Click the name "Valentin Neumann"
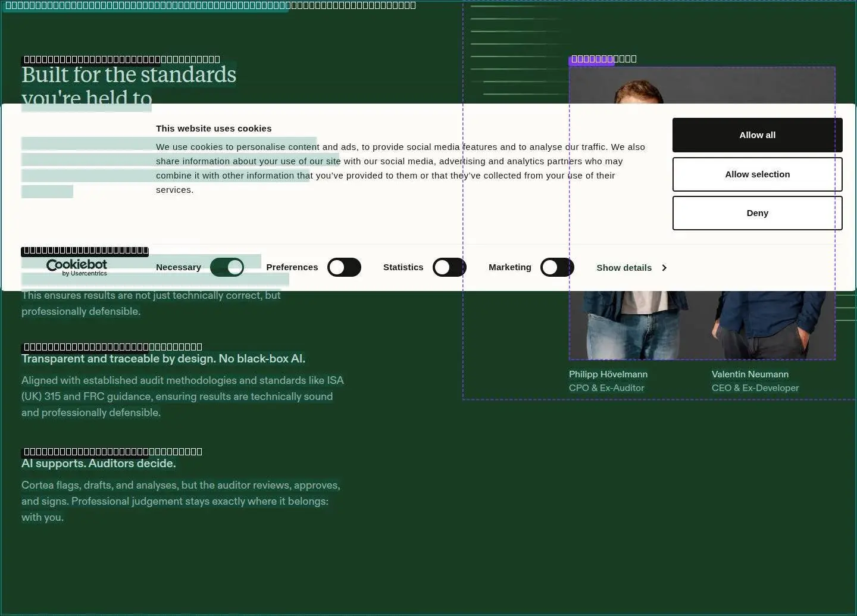The width and height of the screenshot is (857, 616). coord(750,374)
